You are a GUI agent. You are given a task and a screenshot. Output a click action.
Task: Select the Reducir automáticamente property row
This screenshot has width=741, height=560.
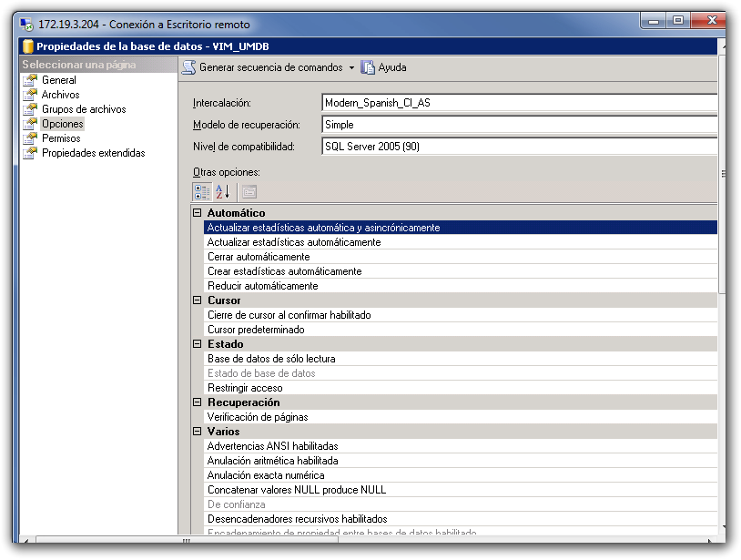click(262, 286)
